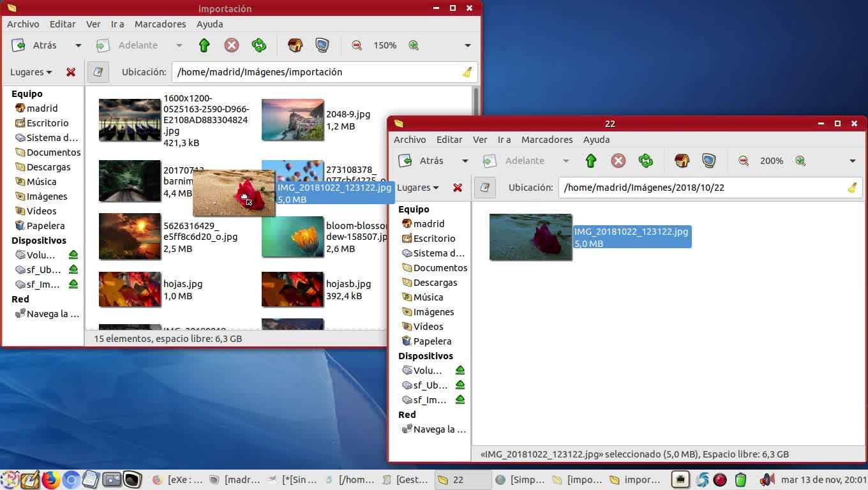The width and height of the screenshot is (868, 490).
Task: Expand the Lugares dropdown in importación window
Action: pyautogui.click(x=31, y=72)
